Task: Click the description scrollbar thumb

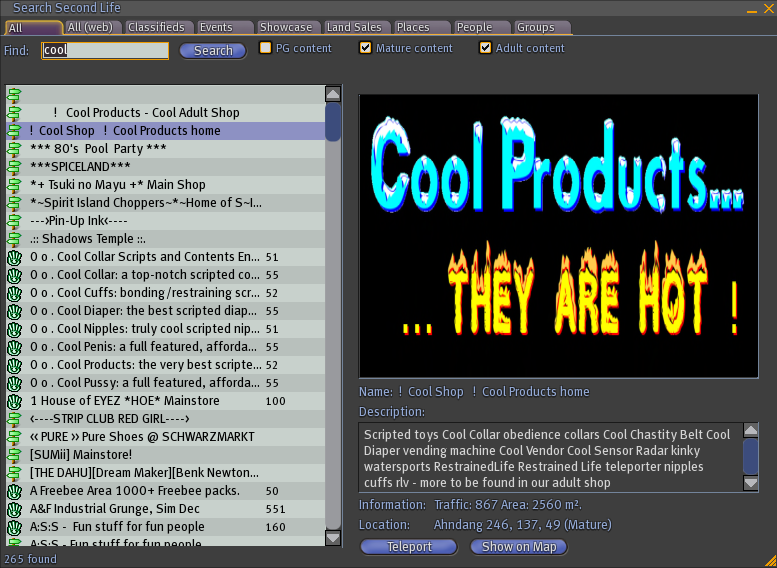Action: 751,456
